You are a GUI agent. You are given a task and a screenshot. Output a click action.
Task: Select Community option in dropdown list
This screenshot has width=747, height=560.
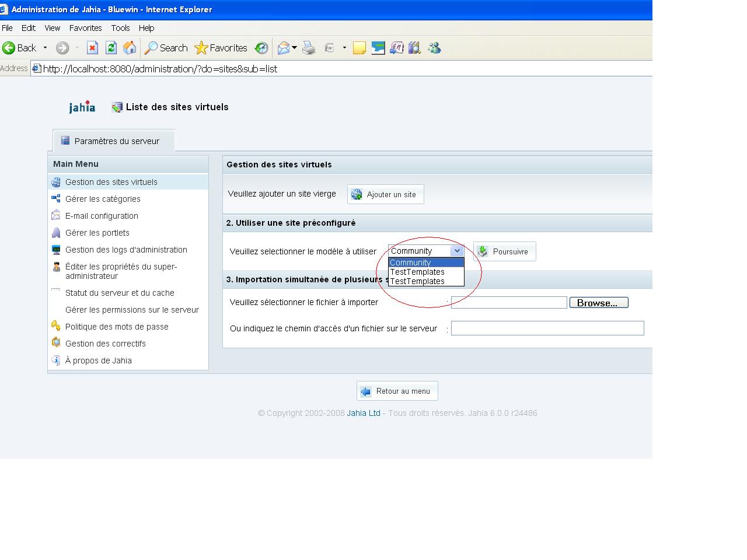426,262
